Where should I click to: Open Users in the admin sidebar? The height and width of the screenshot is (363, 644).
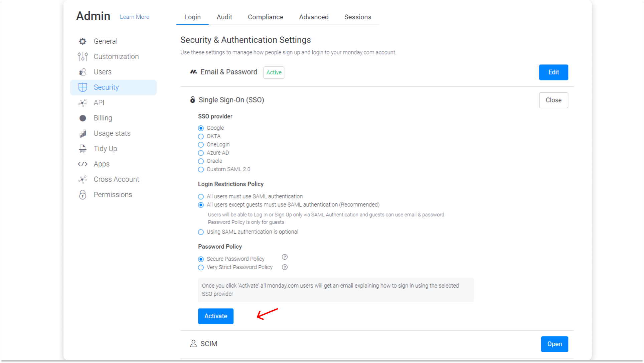(113, 72)
